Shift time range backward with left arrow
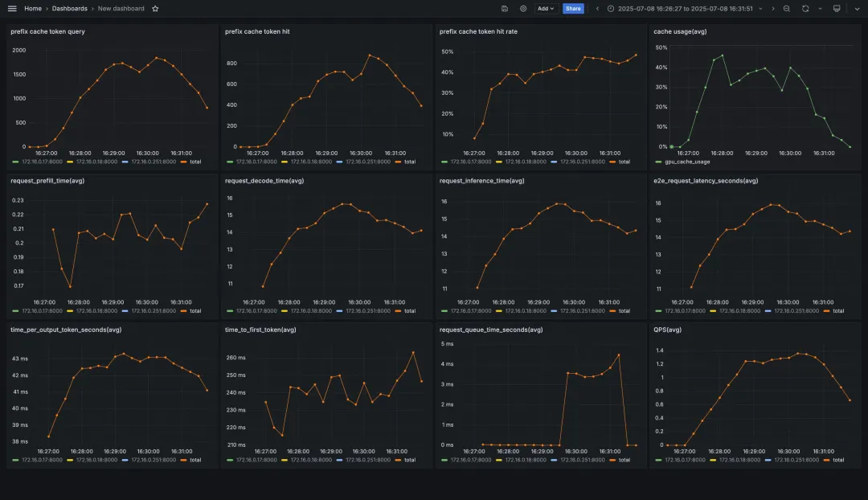868x500 pixels. 597,8
